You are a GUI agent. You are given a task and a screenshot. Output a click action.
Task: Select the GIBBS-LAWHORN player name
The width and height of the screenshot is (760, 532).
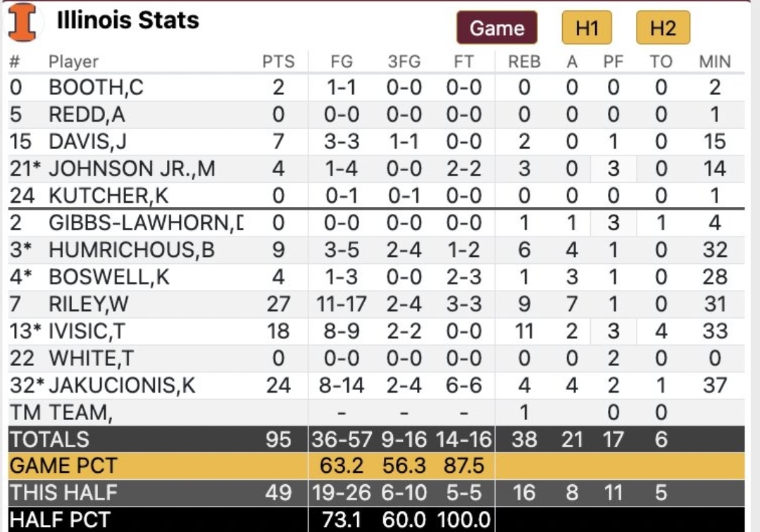tap(146, 222)
